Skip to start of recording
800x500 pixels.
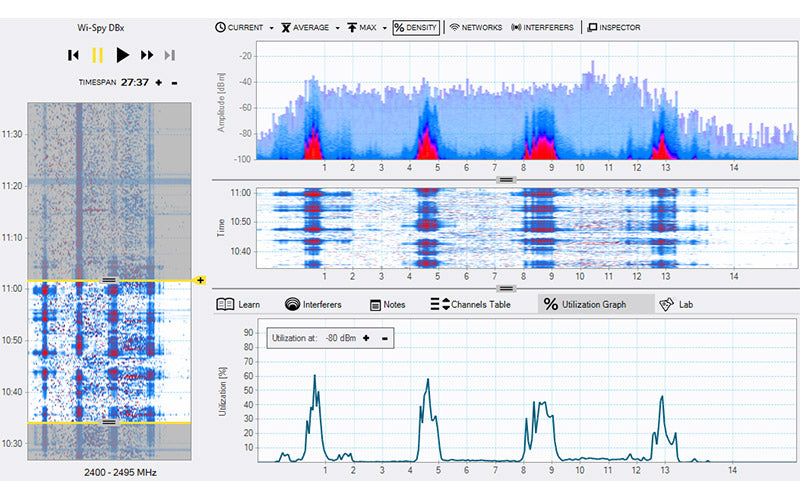73,55
